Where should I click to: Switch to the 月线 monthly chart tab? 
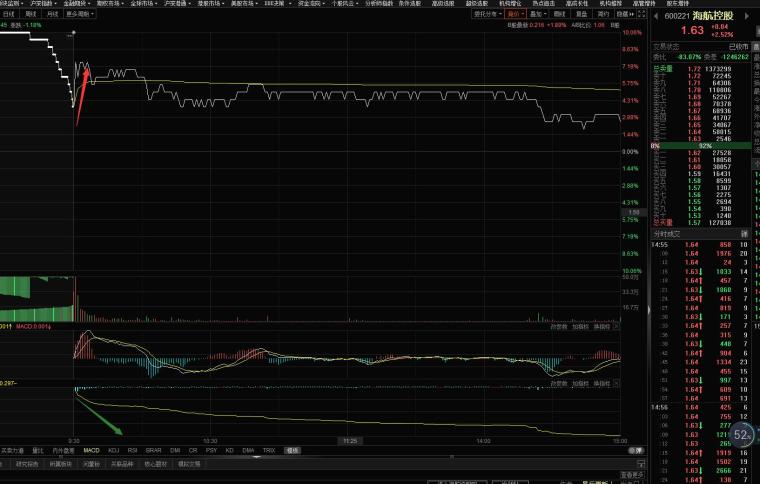point(52,14)
